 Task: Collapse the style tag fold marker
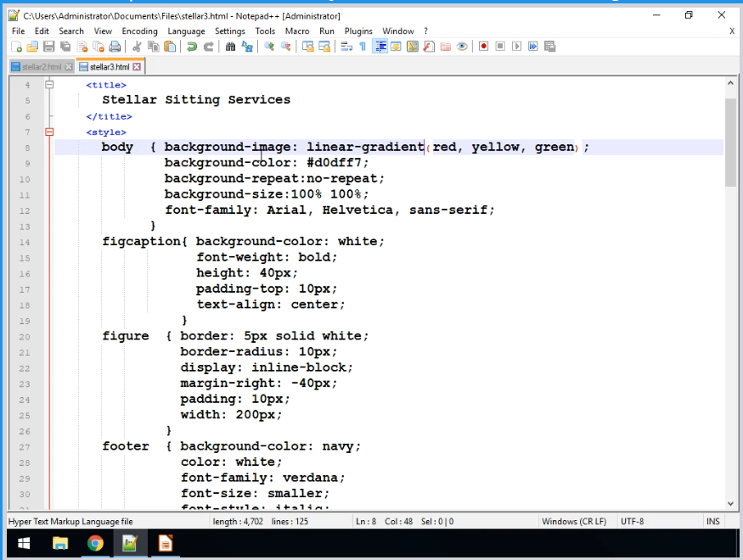(x=49, y=132)
